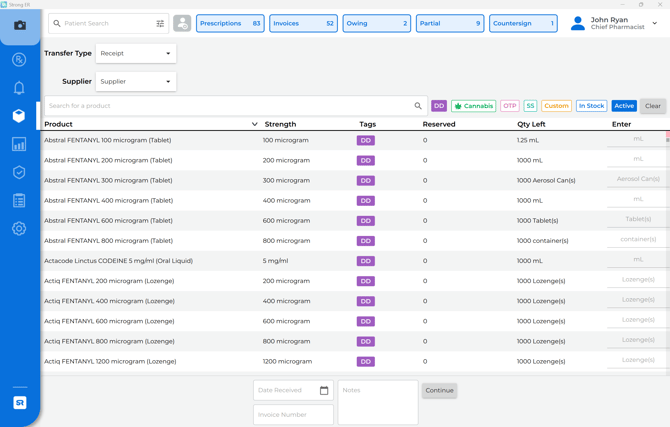Open the Prescriptions tab

[x=230, y=23]
